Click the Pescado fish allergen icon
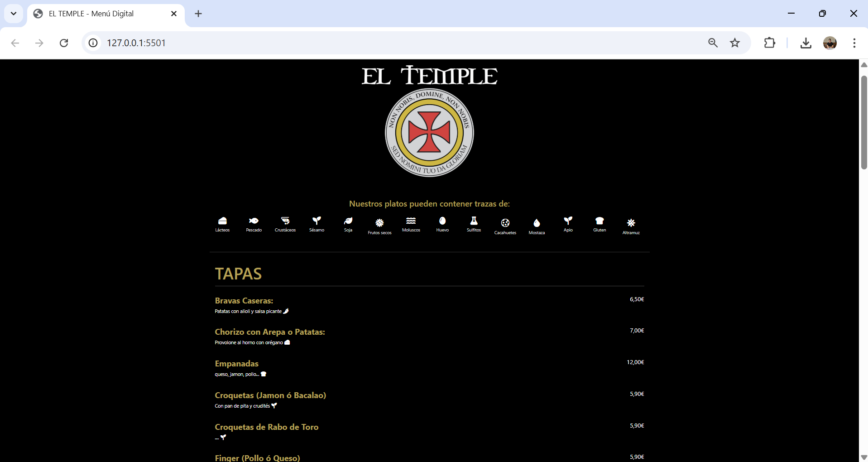Screen dimensions: 868x462 coord(254,221)
